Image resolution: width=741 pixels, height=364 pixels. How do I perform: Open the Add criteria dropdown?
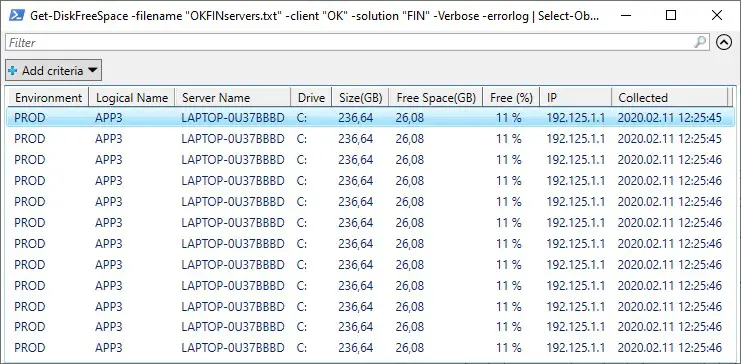click(x=53, y=70)
